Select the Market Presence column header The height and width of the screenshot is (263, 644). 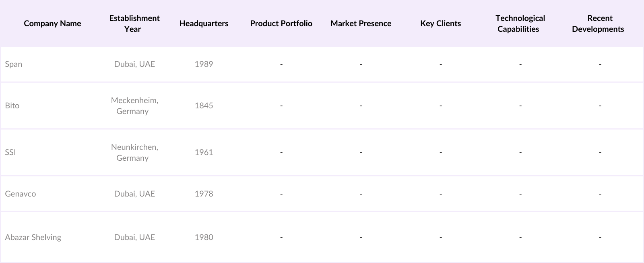tap(361, 23)
